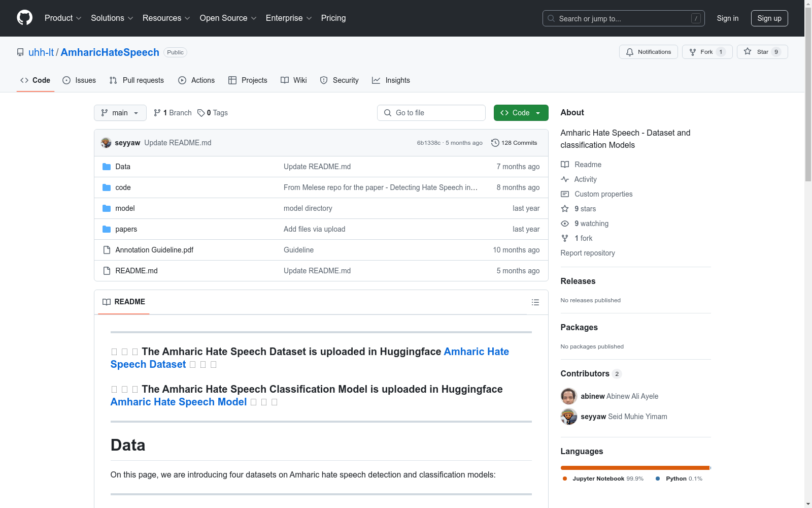Open the papers folder

tap(126, 229)
